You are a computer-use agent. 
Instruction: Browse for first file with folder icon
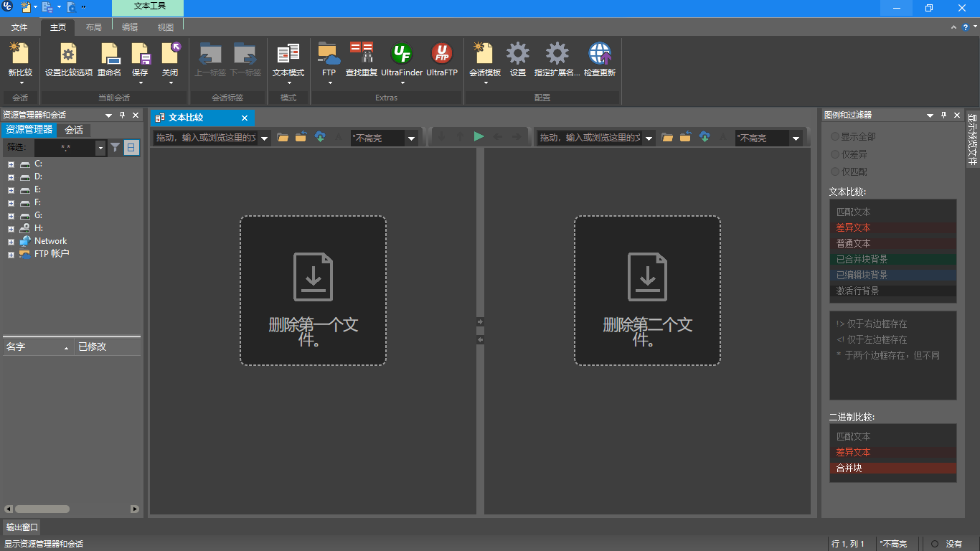click(283, 137)
